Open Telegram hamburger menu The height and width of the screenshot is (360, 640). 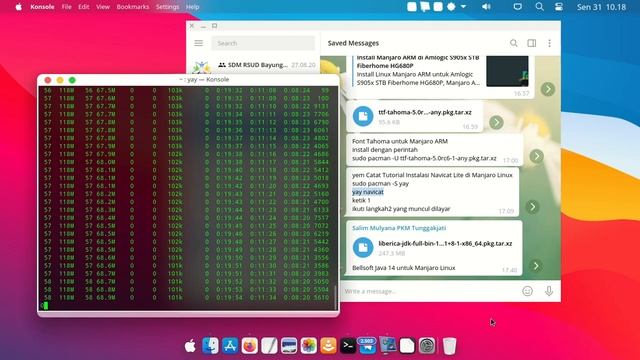tap(198, 43)
